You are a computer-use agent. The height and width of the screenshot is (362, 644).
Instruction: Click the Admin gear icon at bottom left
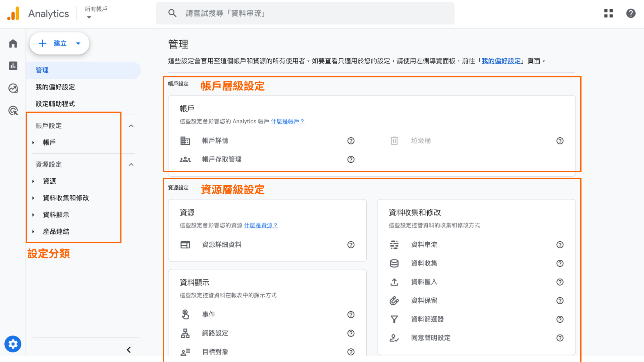point(13,344)
